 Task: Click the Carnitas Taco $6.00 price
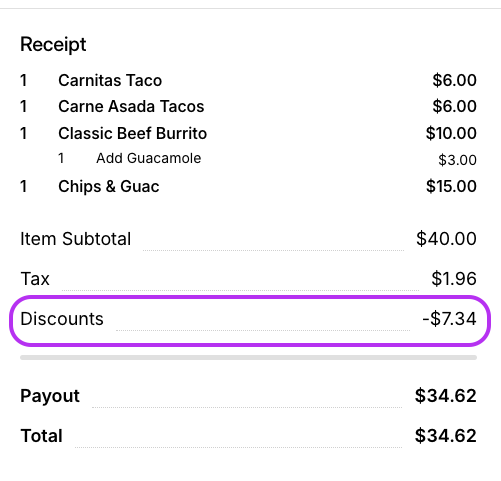pos(454,80)
